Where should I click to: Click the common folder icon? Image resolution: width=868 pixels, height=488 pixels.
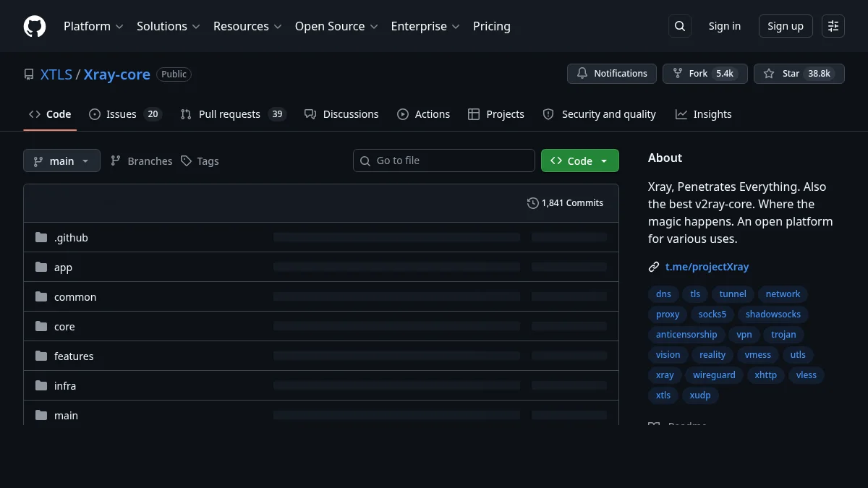[41, 297]
